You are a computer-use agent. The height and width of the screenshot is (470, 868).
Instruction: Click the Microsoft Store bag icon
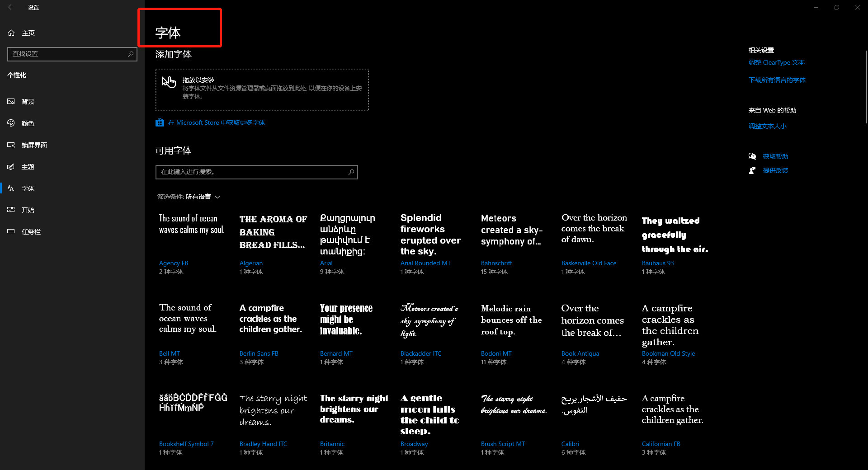[x=160, y=122]
